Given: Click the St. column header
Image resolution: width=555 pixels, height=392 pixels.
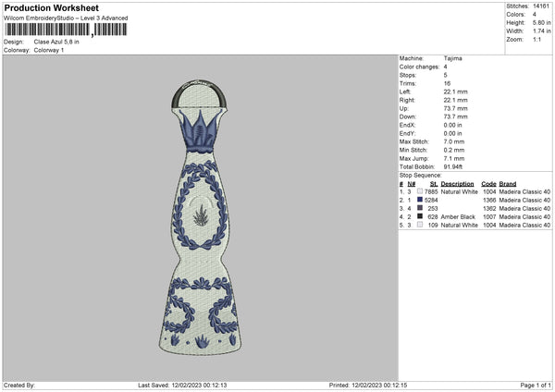Looking at the screenshot, I should (x=434, y=184).
